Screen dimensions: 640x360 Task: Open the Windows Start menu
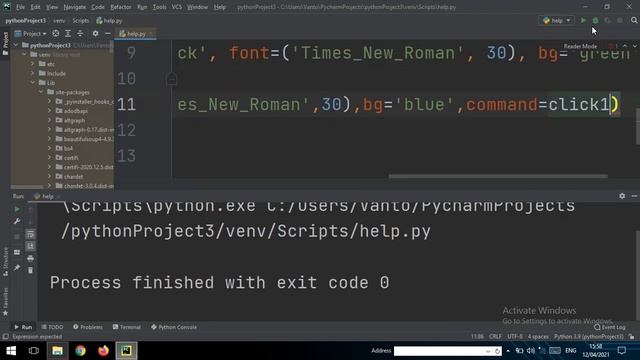(x=11, y=351)
